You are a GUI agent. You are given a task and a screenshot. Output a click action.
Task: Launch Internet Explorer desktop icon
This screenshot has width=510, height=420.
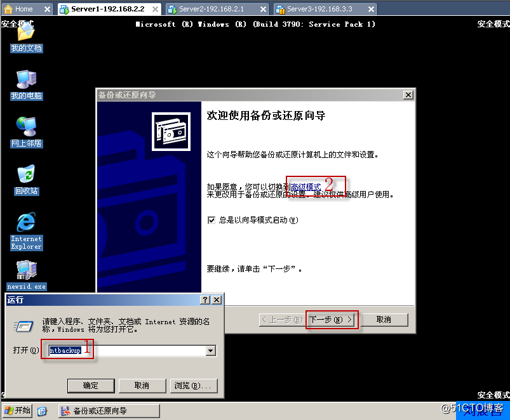tap(26, 231)
